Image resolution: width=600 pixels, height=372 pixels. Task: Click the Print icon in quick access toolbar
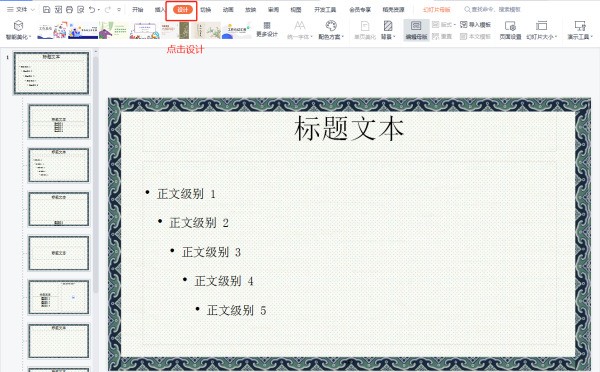coord(69,10)
